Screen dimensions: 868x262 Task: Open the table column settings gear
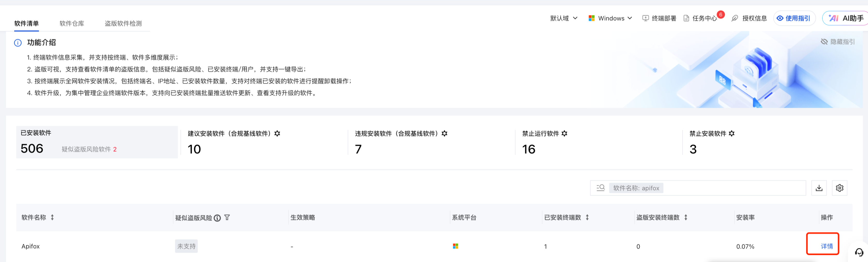click(839, 188)
